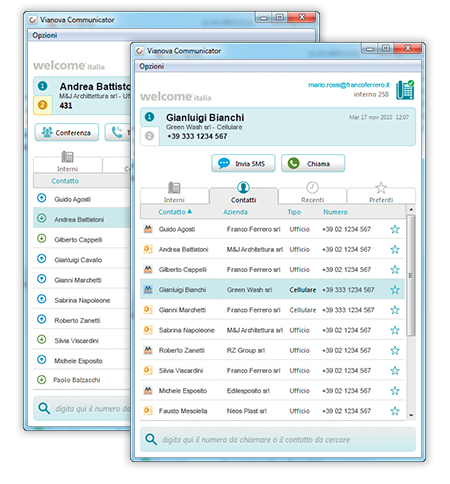Select line 2 indicator in back window
Screen dimensions: 450x484
[42, 105]
